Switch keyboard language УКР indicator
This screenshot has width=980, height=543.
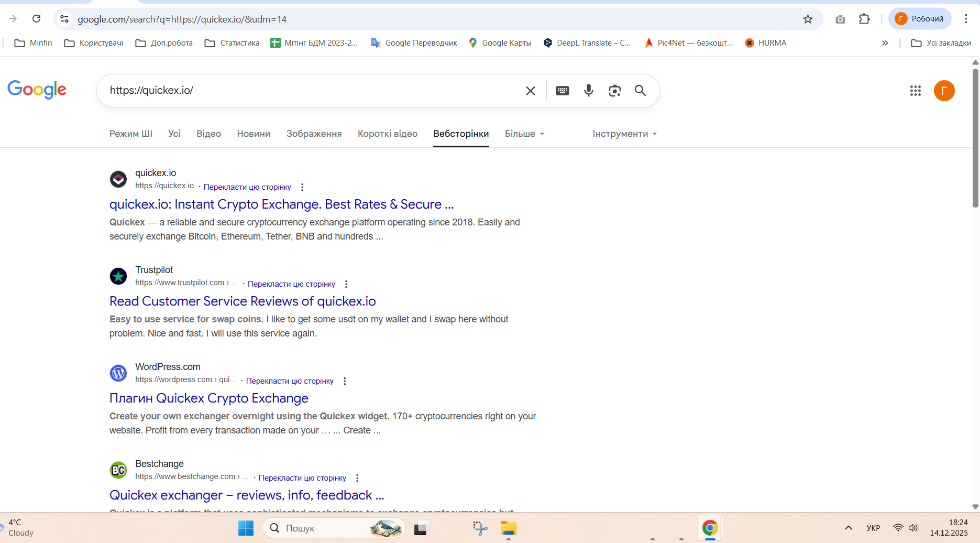[873, 528]
